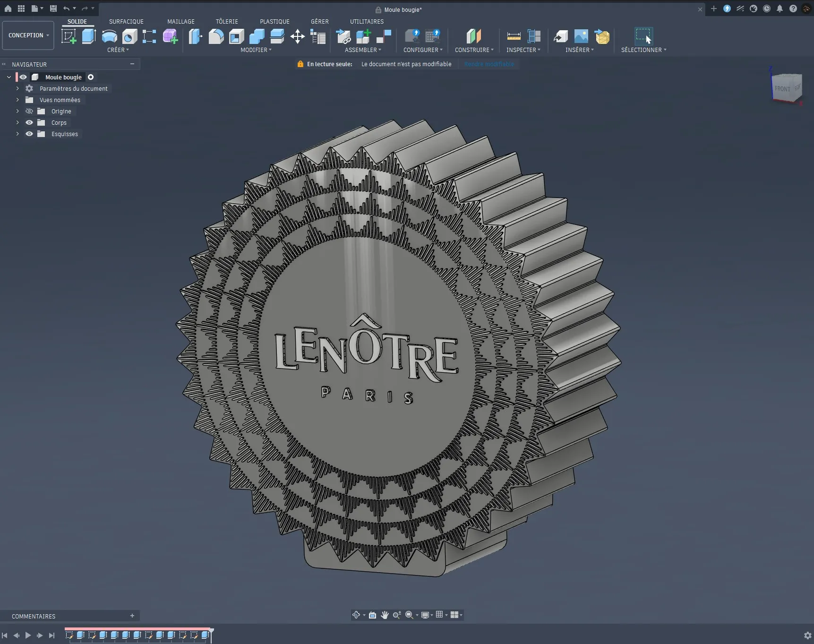Show the hidden Origine folder
The image size is (814, 644).
[29, 111]
